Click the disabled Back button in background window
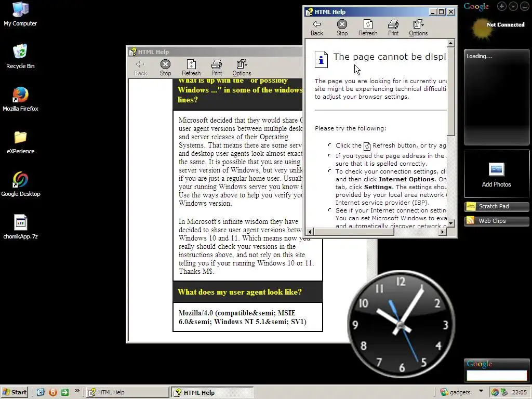The height and width of the screenshot is (399, 532). pos(140,68)
